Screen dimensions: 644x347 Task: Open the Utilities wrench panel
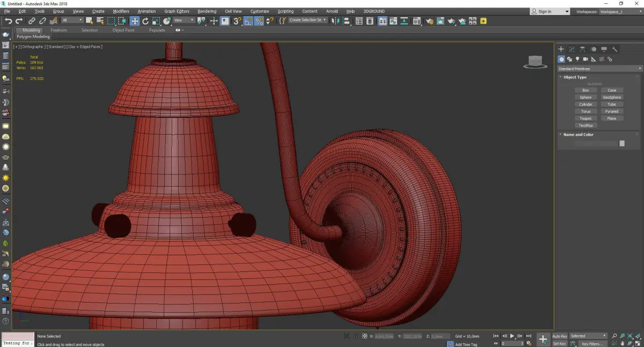point(615,49)
